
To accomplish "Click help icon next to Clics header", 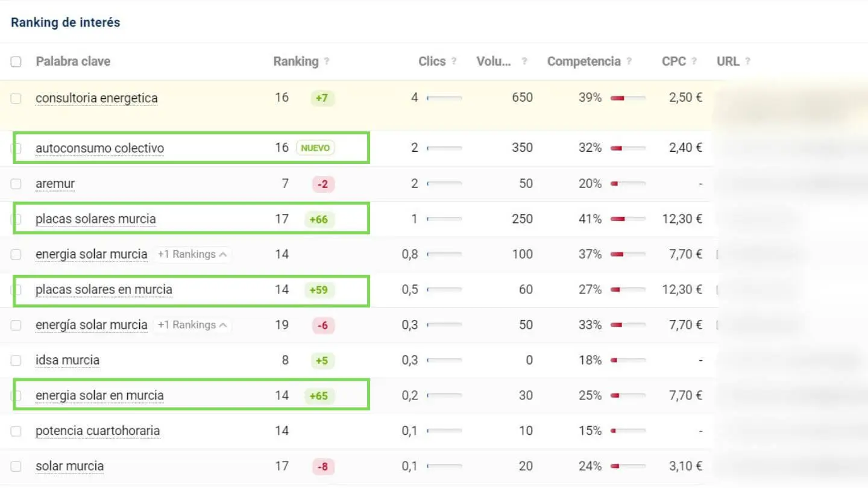I will point(454,61).
